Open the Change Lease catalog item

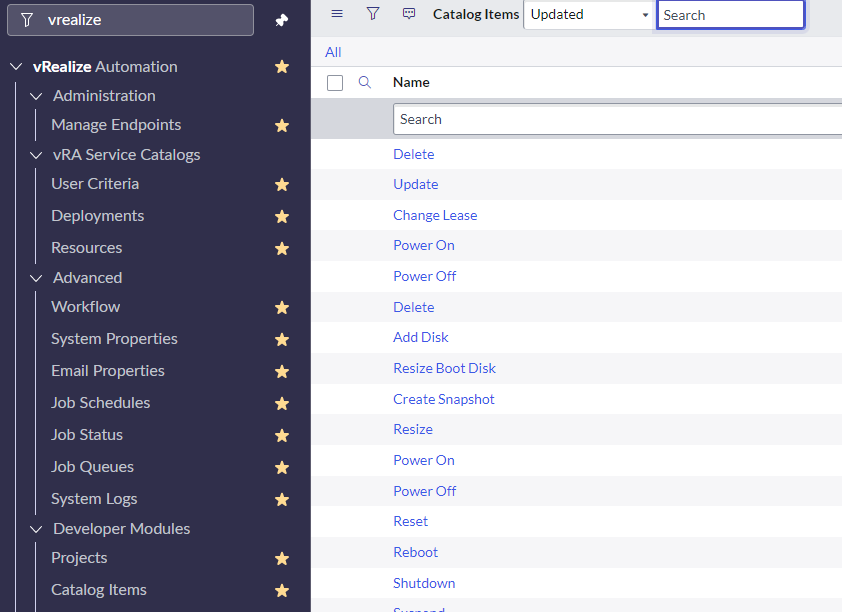(435, 215)
